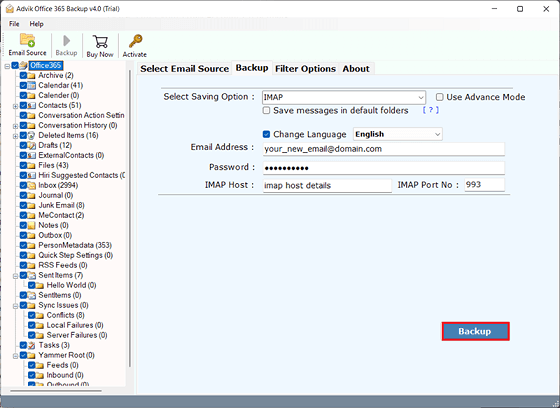The height and width of the screenshot is (408, 560).
Task: Switch to the About tab
Action: pyautogui.click(x=356, y=69)
